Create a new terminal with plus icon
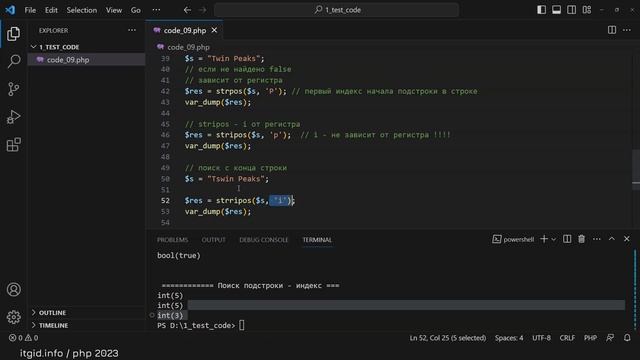 point(544,239)
